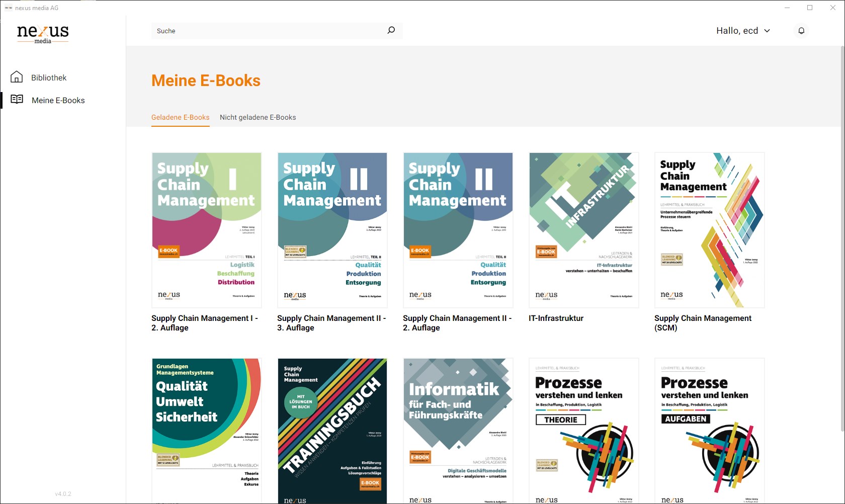Open Prozesse verstehen und lenken Aufgaben cover
The width and height of the screenshot is (845, 504).
710,431
